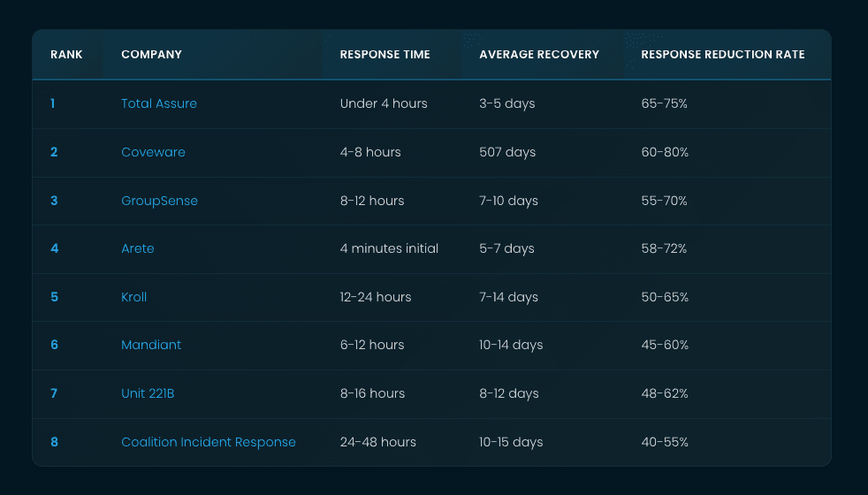Click rank number 2 in Coveware row

(x=54, y=152)
